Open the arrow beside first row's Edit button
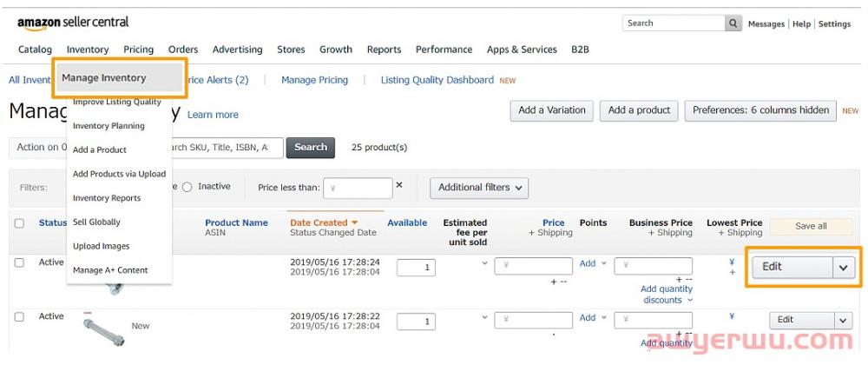This screenshot has width=868, height=365. click(843, 268)
